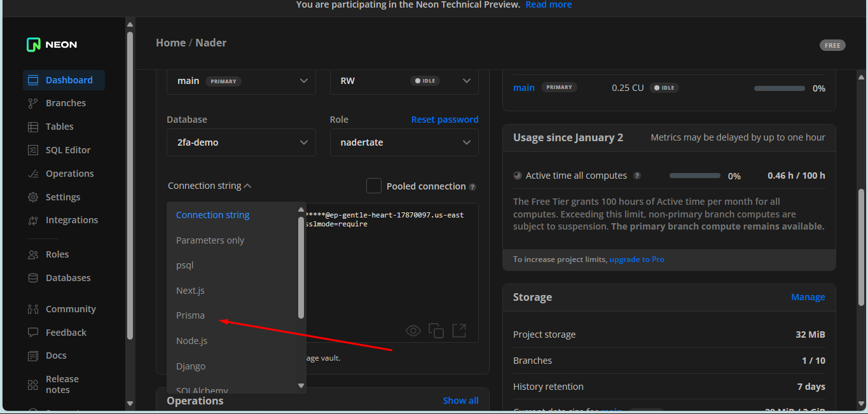The height and width of the screenshot is (414, 868).
Task: Open connection string in external window icon
Action: 459,330
